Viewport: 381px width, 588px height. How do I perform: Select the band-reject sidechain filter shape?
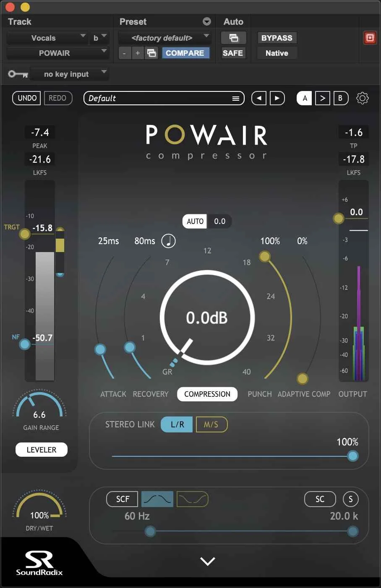(193, 499)
